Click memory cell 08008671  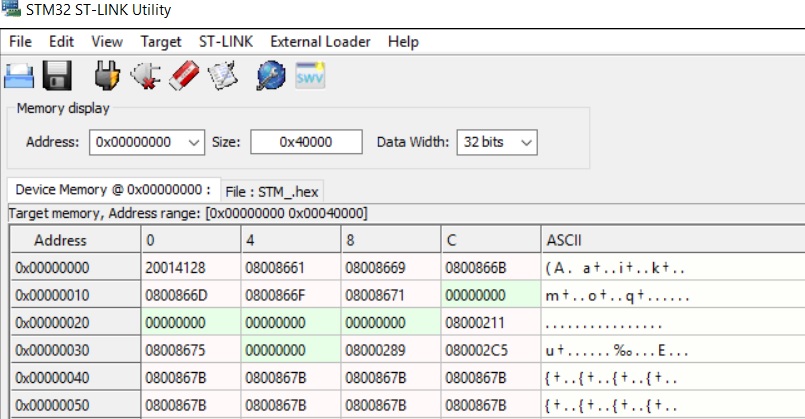[x=391, y=295]
